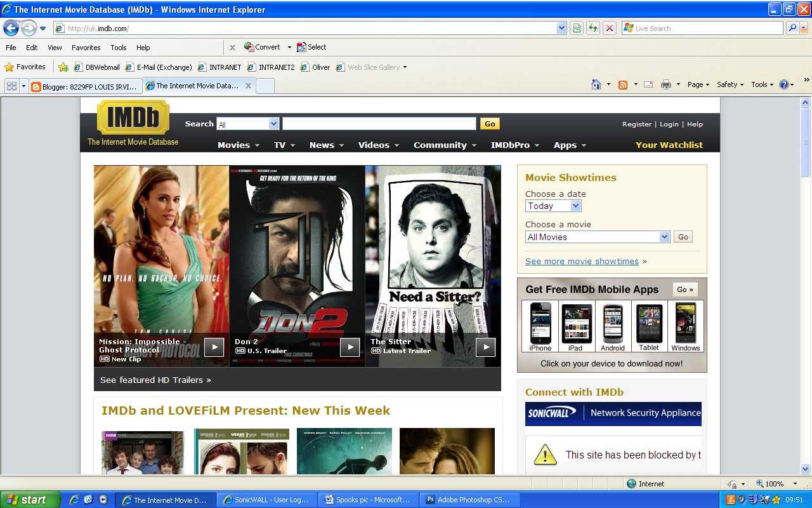Open the Favorites star button
The image size is (812, 508).
(x=25, y=67)
